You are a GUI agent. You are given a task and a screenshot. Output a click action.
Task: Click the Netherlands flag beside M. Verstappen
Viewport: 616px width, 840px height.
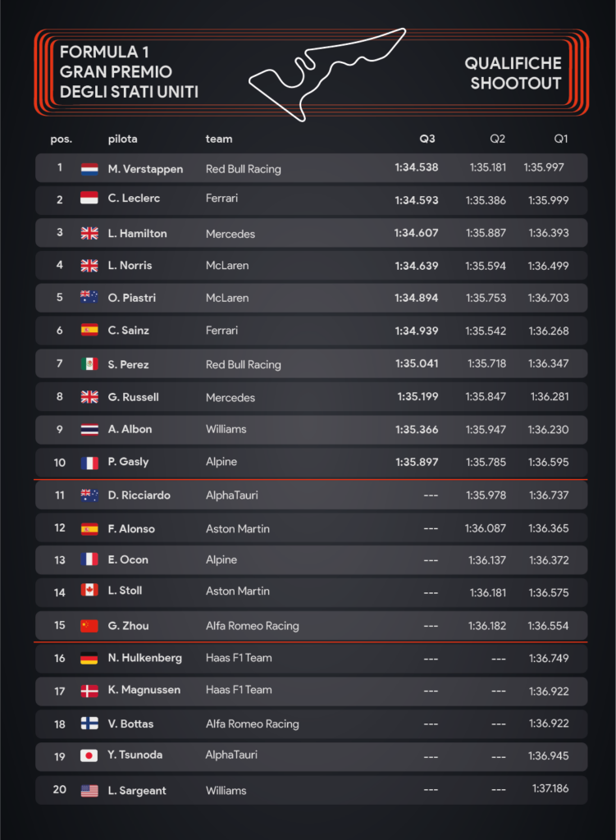[x=89, y=169]
